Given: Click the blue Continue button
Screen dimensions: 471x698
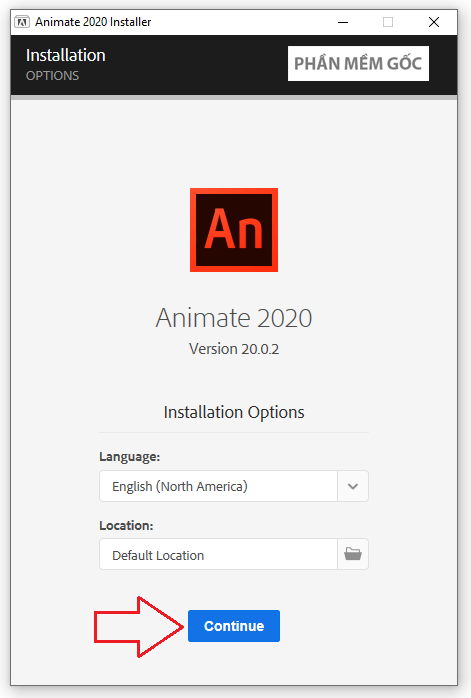Looking at the screenshot, I should (234, 625).
